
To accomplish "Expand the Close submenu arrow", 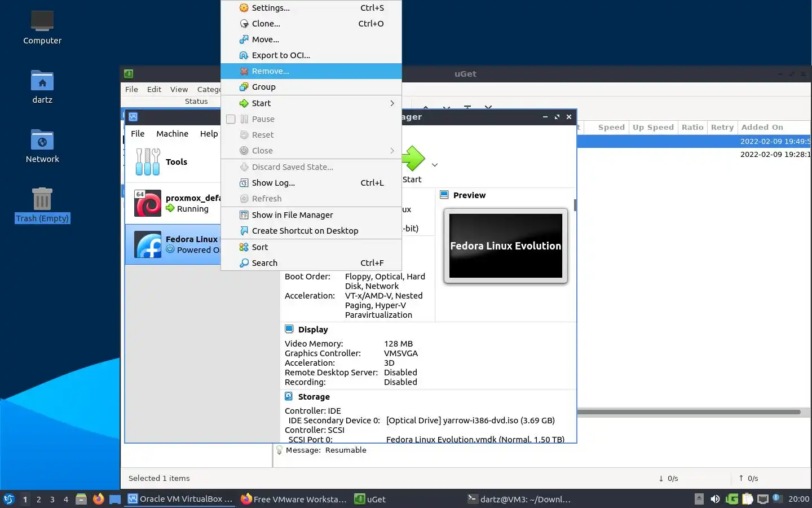I will point(392,151).
